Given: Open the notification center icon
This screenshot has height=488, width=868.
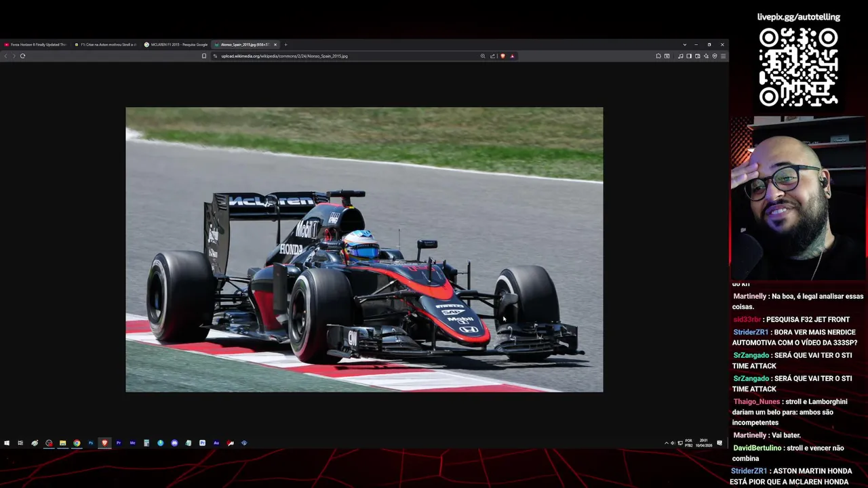Looking at the screenshot, I should [719, 443].
